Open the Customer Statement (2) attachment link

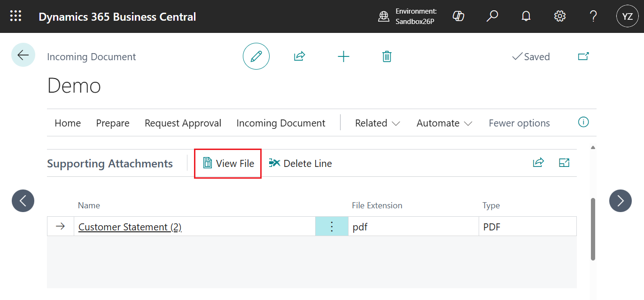tap(130, 227)
